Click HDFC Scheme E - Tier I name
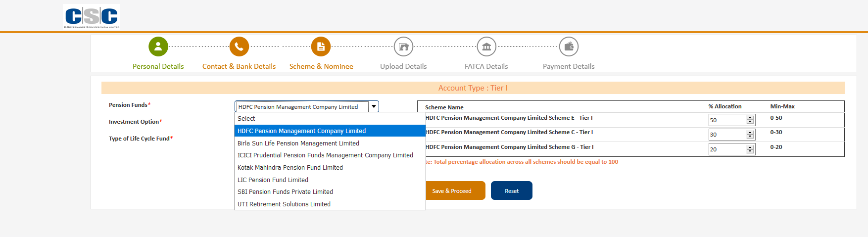This screenshot has width=868, height=237. pyautogui.click(x=509, y=118)
